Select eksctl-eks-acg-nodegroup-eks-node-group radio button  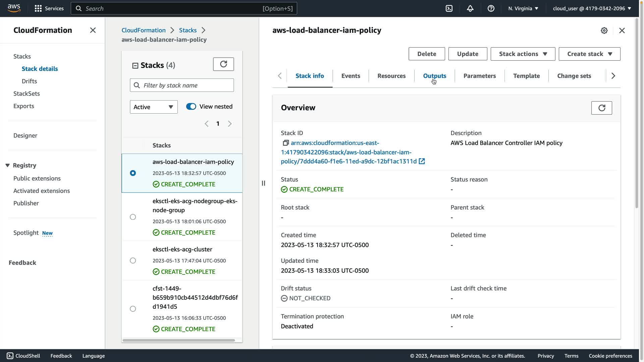click(x=133, y=217)
